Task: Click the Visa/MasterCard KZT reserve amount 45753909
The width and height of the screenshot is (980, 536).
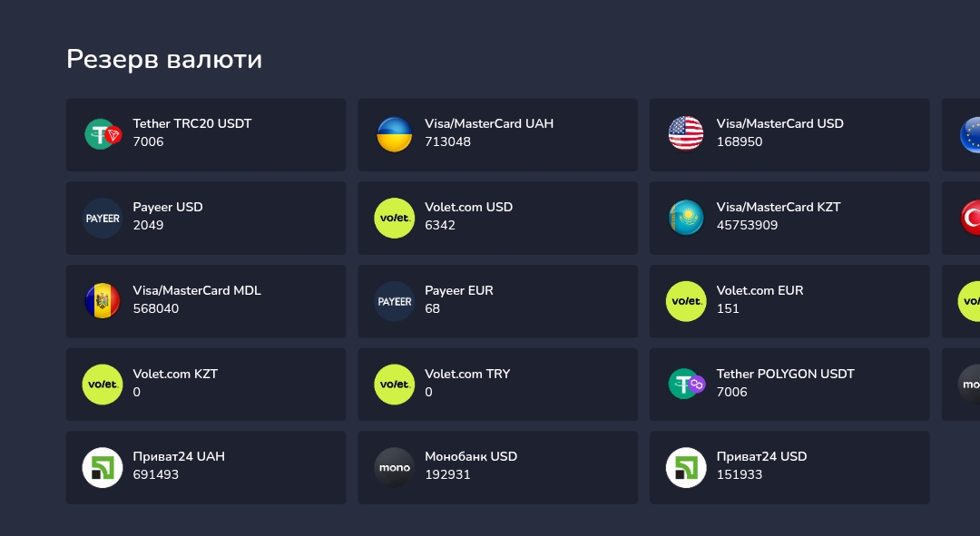Action: point(747,225)
